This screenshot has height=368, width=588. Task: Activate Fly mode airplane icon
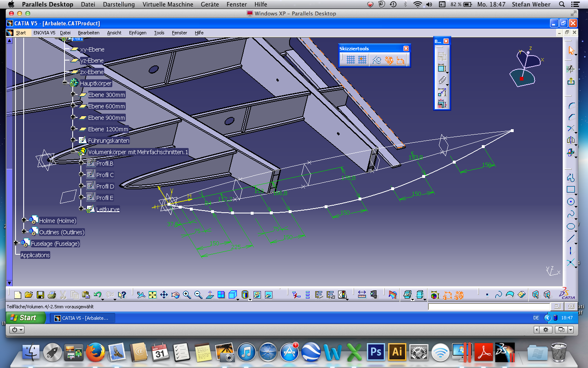tap(141, 295)
